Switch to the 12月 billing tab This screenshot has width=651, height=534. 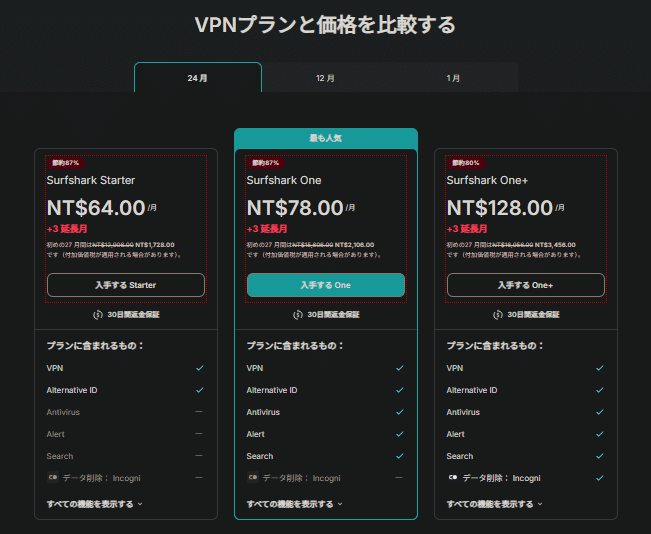tap(325, 78)
